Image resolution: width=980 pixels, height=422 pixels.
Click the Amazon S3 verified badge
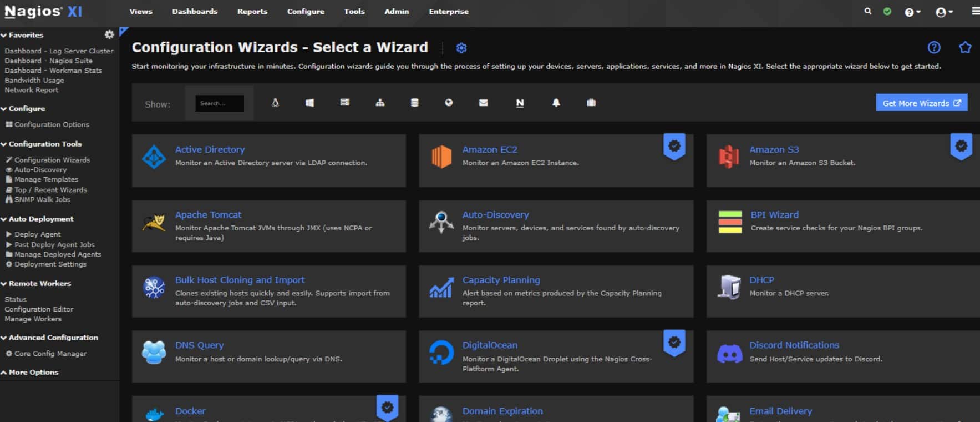click(x=961, y=147)
